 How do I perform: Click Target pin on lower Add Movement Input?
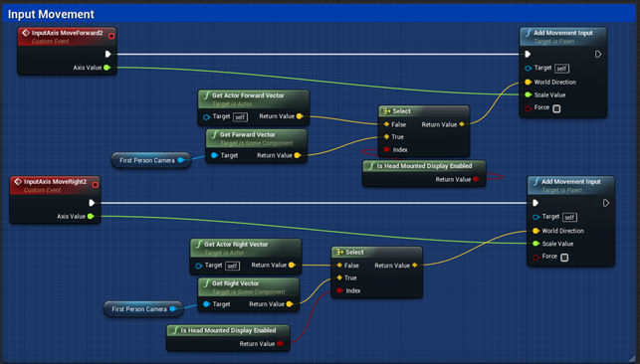click(535, 217)
